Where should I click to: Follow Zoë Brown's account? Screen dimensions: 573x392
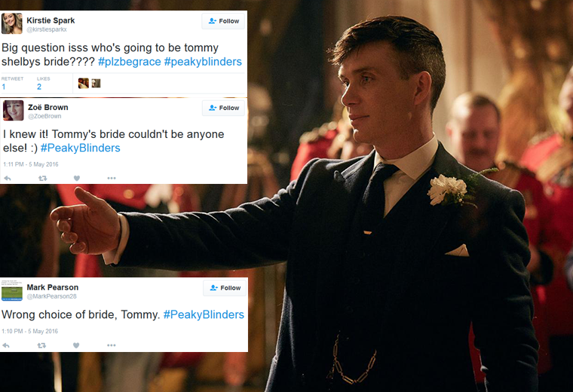[223, 108]
